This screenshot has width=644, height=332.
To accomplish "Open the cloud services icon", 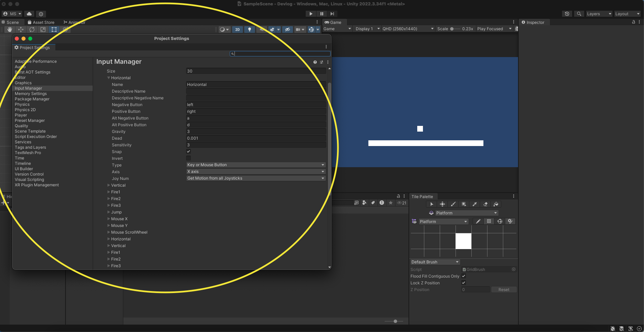I will [x=29, y=14].
